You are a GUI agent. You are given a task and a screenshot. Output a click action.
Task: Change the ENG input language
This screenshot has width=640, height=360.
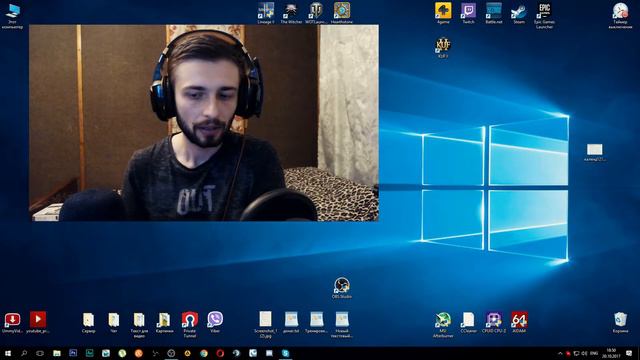pos(594,353)
